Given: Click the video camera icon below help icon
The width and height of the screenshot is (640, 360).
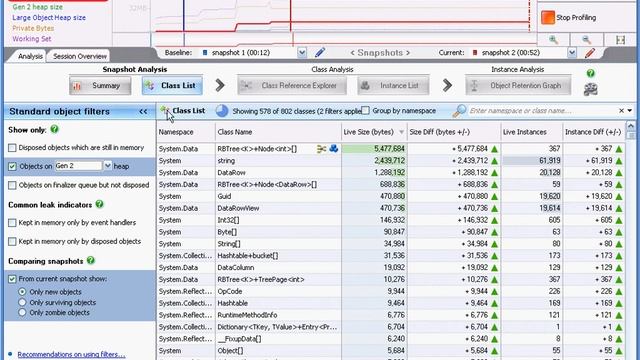Looking at the screenshot, I should click(x=591, y=89).
